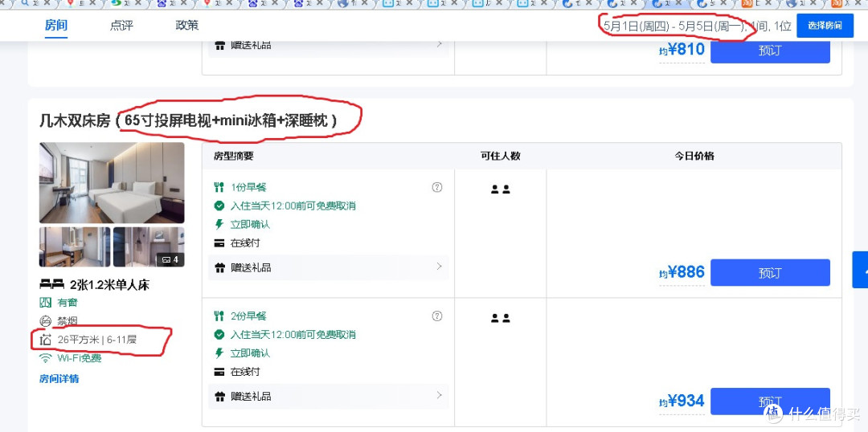The image size is (868, 432).
Task: Switch to the 房间 tab
Action: click(56, 26)
